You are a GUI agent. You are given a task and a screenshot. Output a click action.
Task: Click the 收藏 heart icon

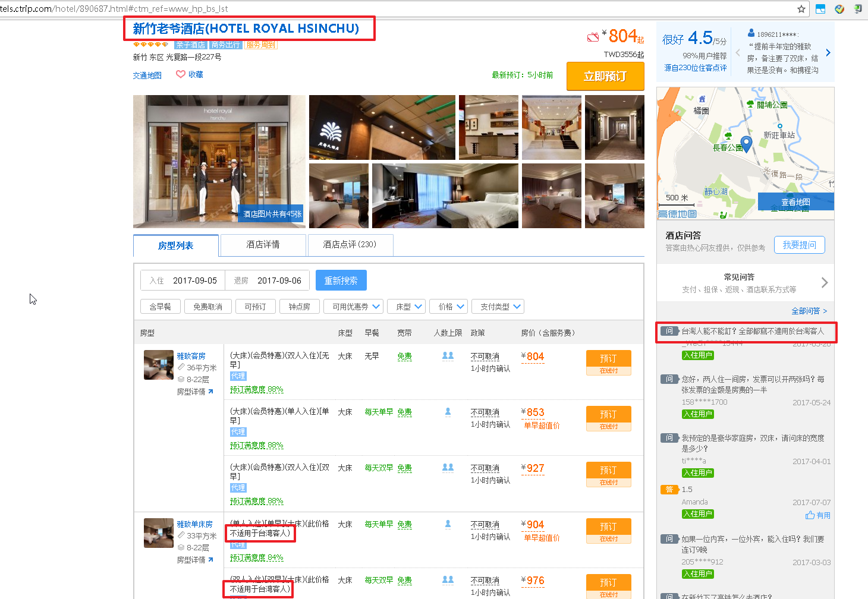[181, 74]
